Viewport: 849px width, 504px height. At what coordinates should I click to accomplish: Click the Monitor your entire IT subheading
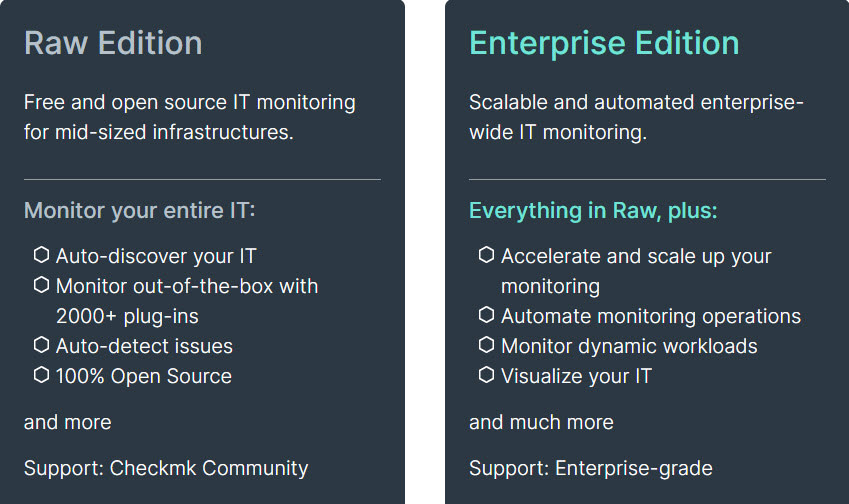(x=139, y=211)
